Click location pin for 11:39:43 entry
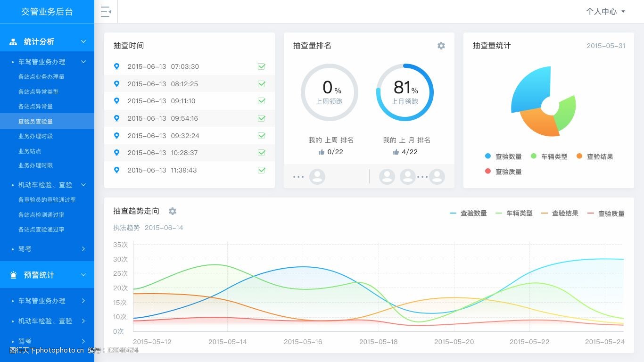The image size is (644, 362). pyautogui.click(x=117, y=170)
